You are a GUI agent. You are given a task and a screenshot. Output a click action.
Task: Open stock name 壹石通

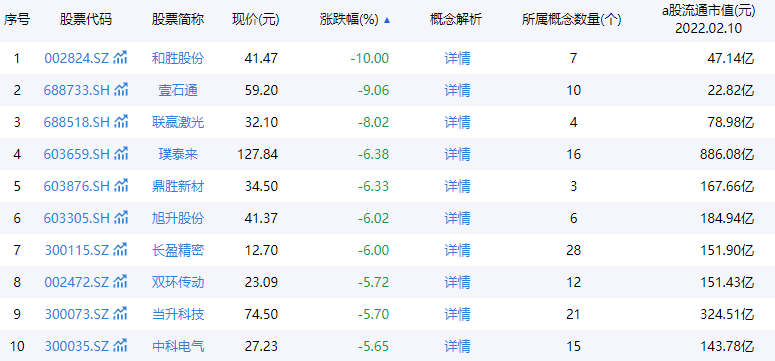point(178,90)
